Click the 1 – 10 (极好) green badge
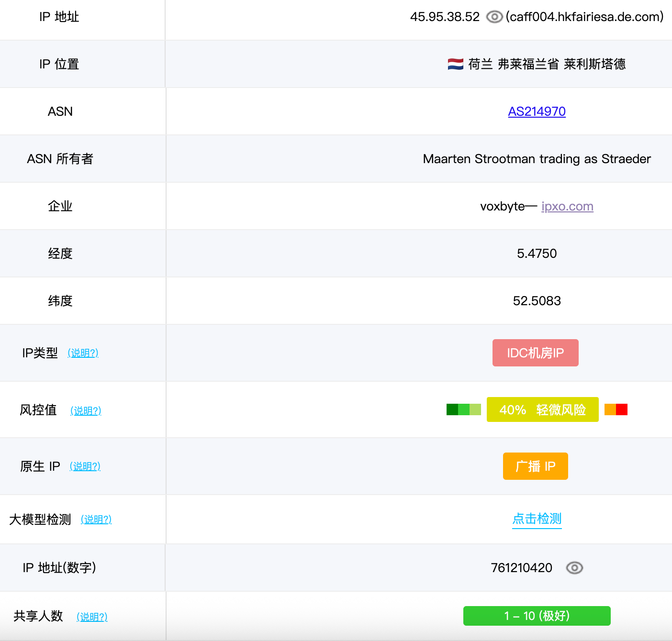This screenshot has height=641, width=672. click(x=537, y=616)
